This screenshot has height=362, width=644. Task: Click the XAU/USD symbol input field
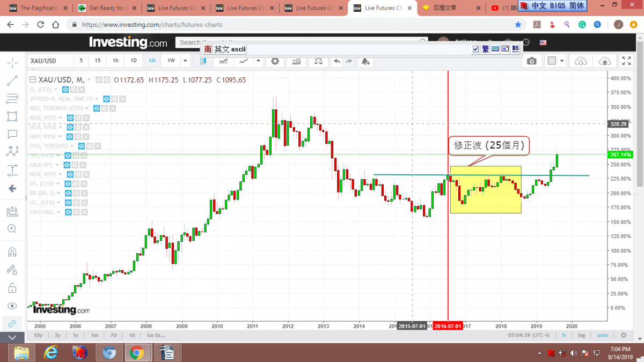click(x=49, y=61)
